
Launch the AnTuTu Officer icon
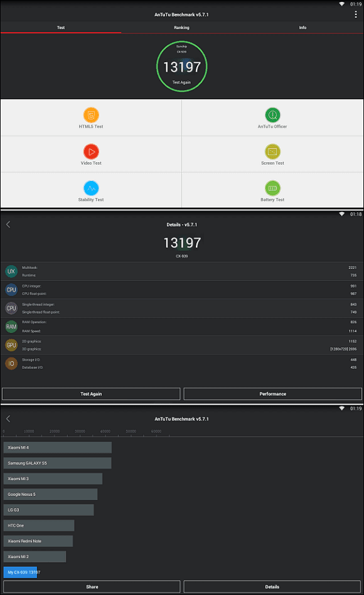pyautogui.click(x=272, y=115)
